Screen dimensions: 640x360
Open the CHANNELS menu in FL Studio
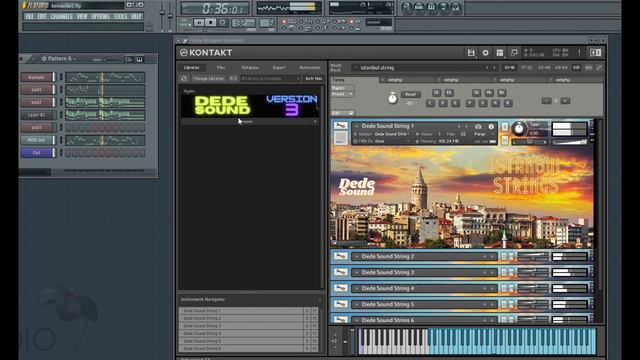[62, 16]
